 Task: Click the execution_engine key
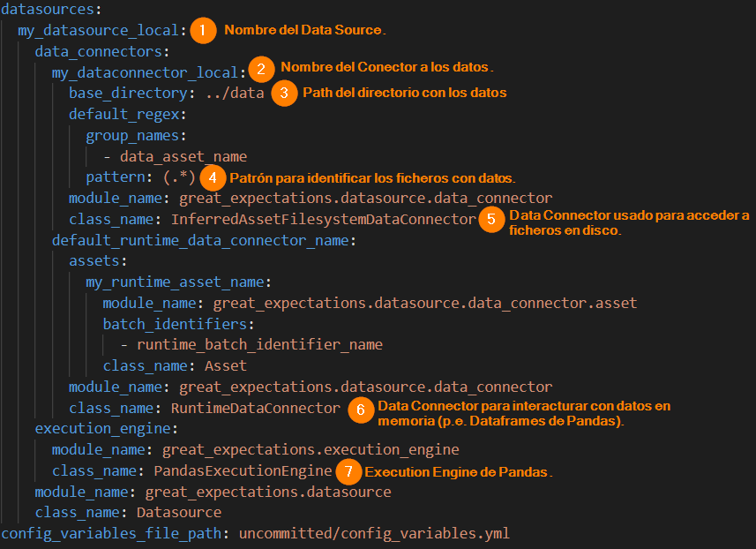tap(105, 429)
